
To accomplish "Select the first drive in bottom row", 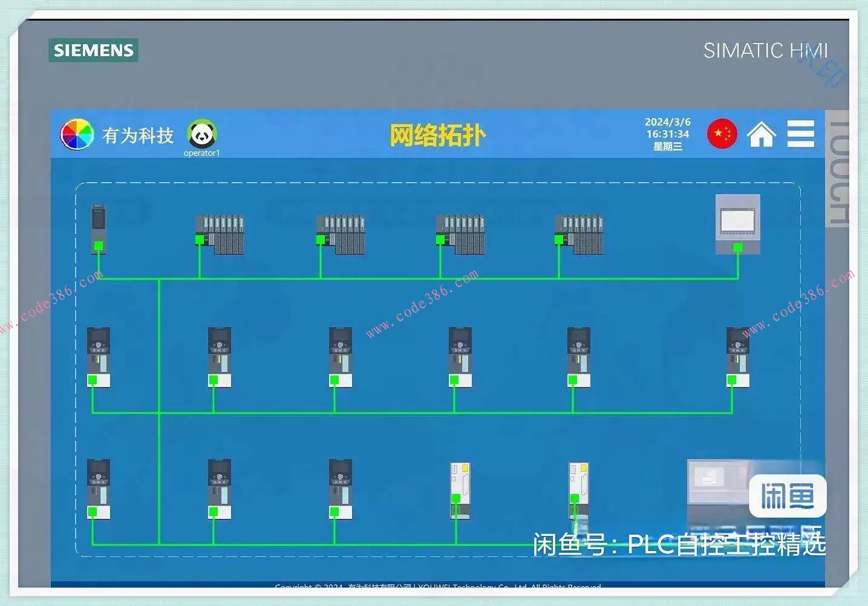I will tap(99, 489).
